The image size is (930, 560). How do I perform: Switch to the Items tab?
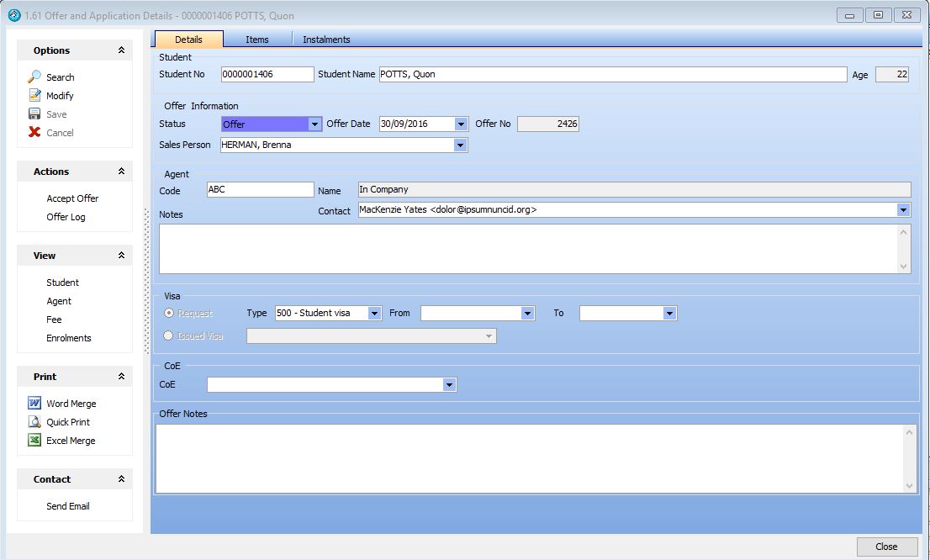coord(257,40)
